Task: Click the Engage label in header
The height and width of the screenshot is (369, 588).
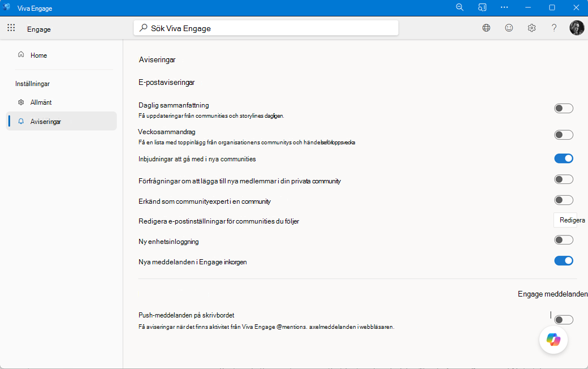Action: 39,29
